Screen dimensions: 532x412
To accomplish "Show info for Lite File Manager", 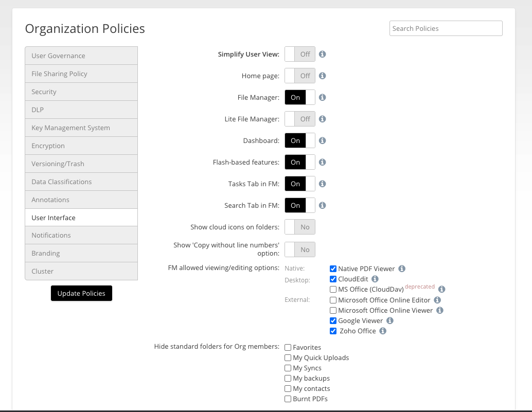I will [x=322, y=119].
